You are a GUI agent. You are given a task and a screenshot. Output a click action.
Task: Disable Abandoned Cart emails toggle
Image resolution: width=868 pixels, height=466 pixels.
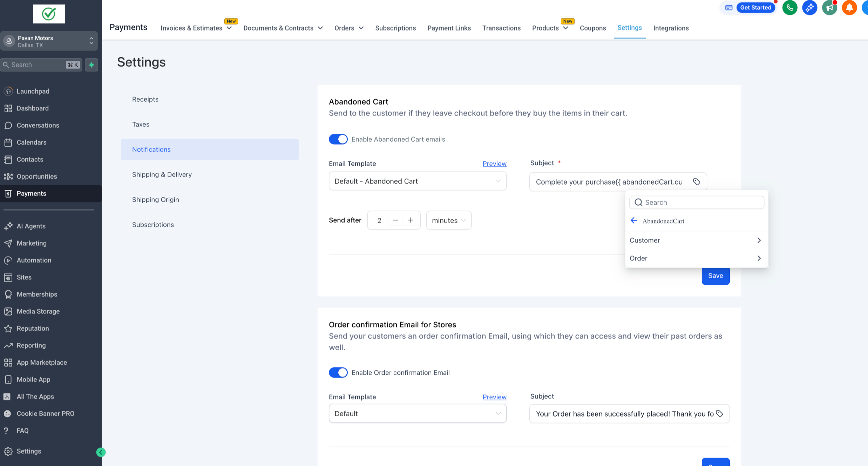click(338, 139)
